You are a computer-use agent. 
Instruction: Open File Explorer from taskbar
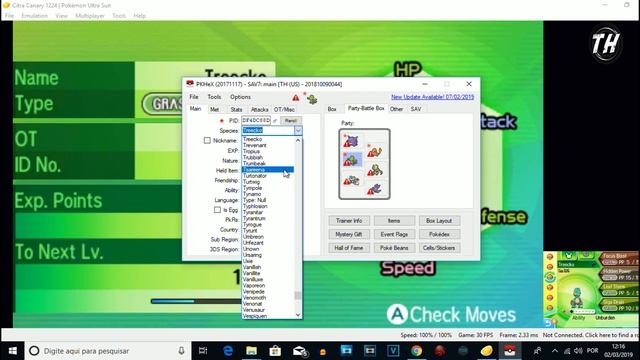(x=251, y=351)
